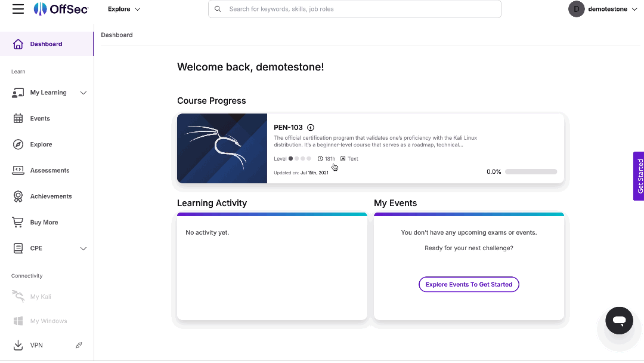Open the demotestone account menu
644x363 pixels.
[x=603, y=9]
